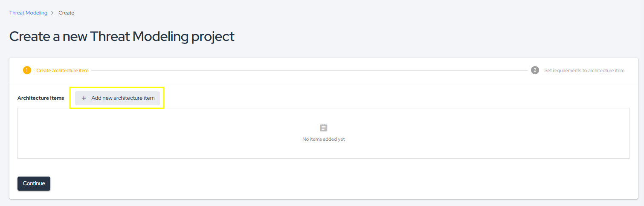Click the words Threat Modeling in the page heading
The width and height of the screenshot is (644, 206).
(139, 36)
